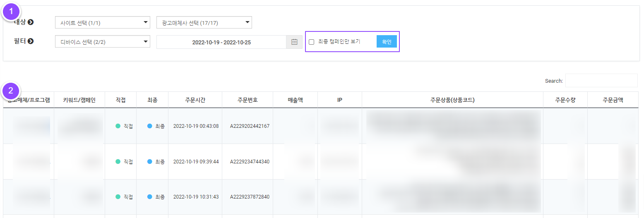
Task: Click the Search input field
Action: (601, 81)
